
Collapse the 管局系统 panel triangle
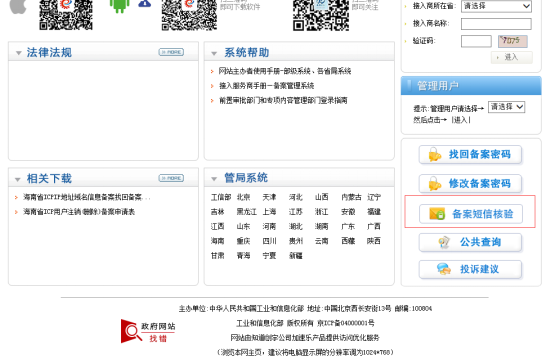point(214,179)
